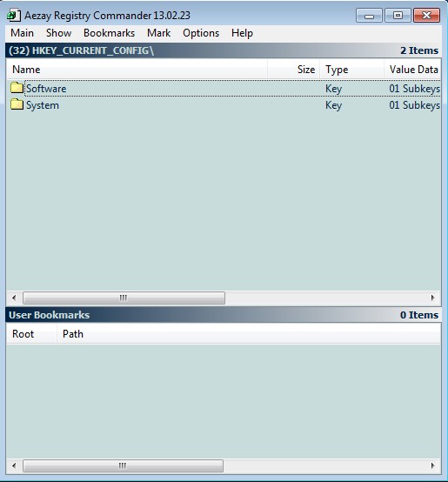Sort registry list by Type column
Image resolution: width=448 pixels, height=482 pixels.
(x=351, y=70)
